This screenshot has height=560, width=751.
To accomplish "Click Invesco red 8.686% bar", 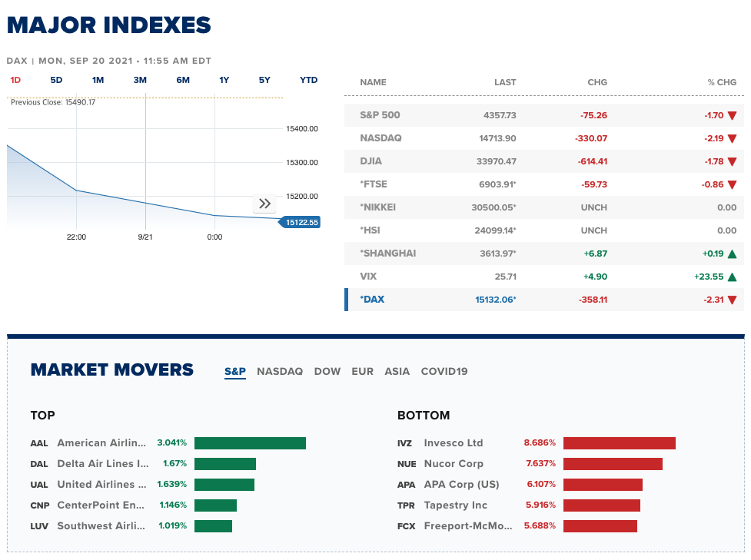I will coord(620,443).
